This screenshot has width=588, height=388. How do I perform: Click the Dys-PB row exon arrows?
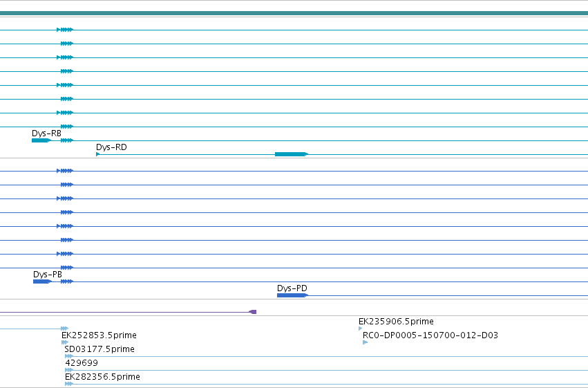[x=67, y=281]
